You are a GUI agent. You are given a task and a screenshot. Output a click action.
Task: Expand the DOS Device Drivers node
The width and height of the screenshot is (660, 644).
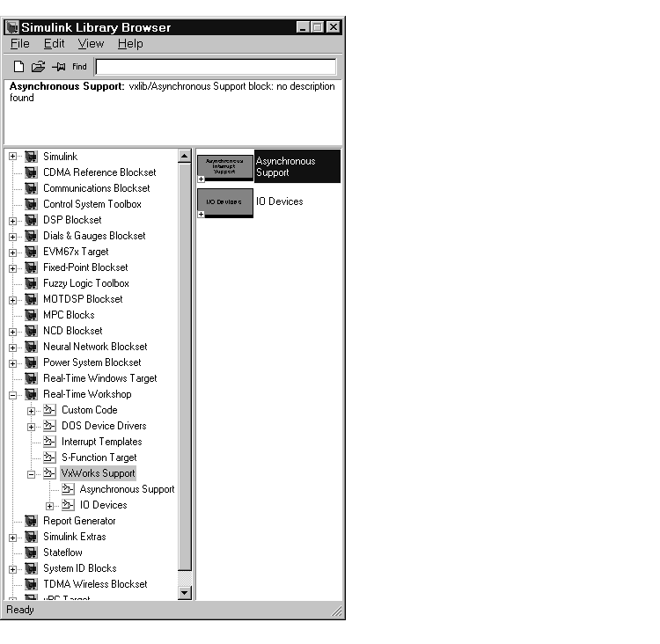coord(31,428)
